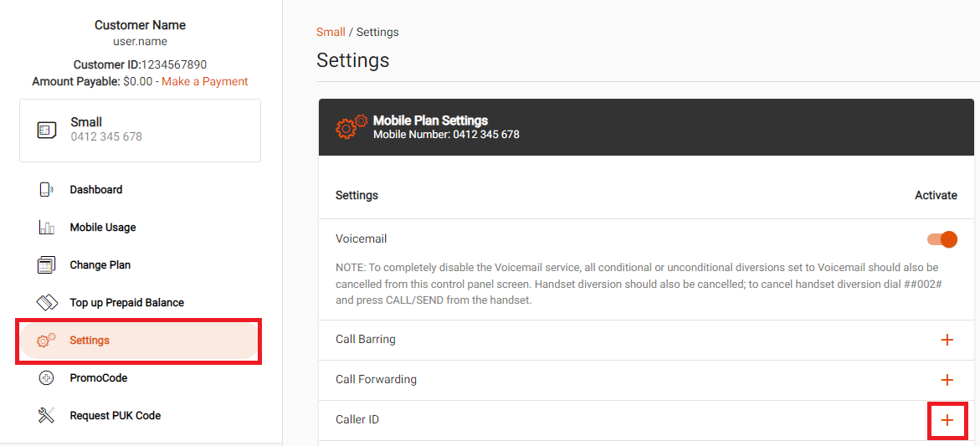Expand the Call Forwarding section
The width and height of the screenshot is (980, 446).
pos(947,380)
